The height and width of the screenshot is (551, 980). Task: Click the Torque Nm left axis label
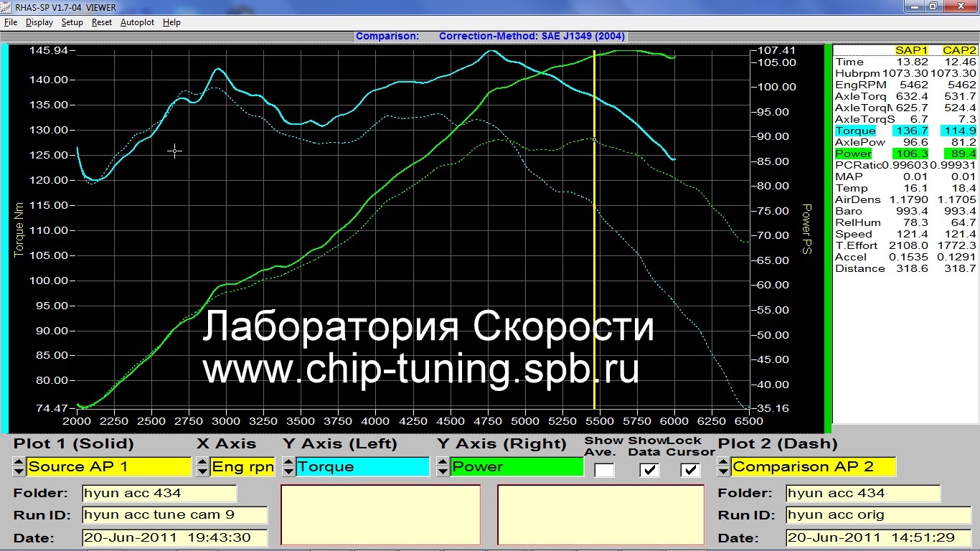coord(19,230)
